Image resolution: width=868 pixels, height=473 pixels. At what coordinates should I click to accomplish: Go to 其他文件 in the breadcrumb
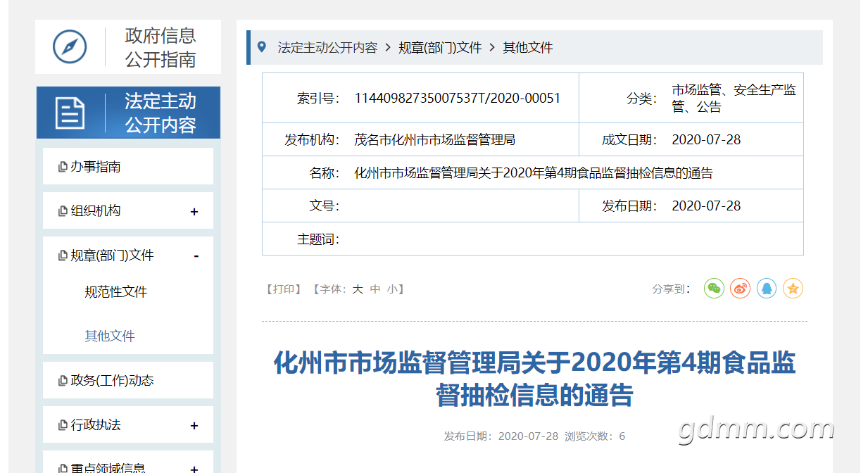[x=528, y=48]
